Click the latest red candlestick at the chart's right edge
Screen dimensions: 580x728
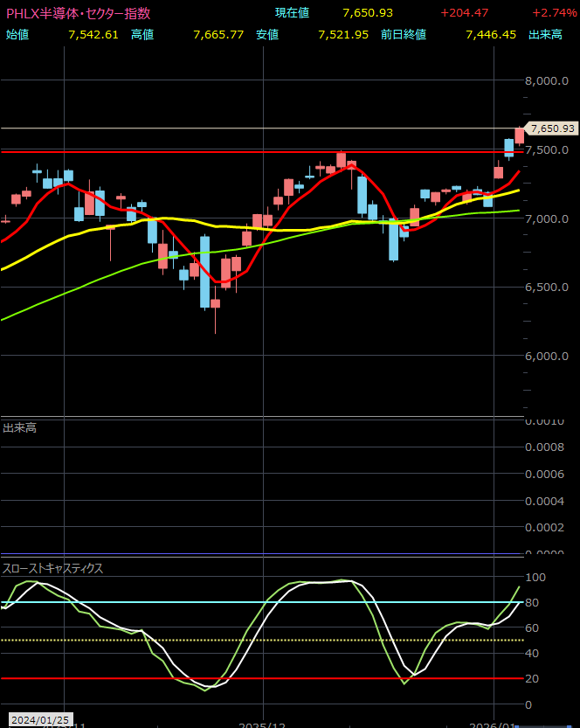(519, 135)
